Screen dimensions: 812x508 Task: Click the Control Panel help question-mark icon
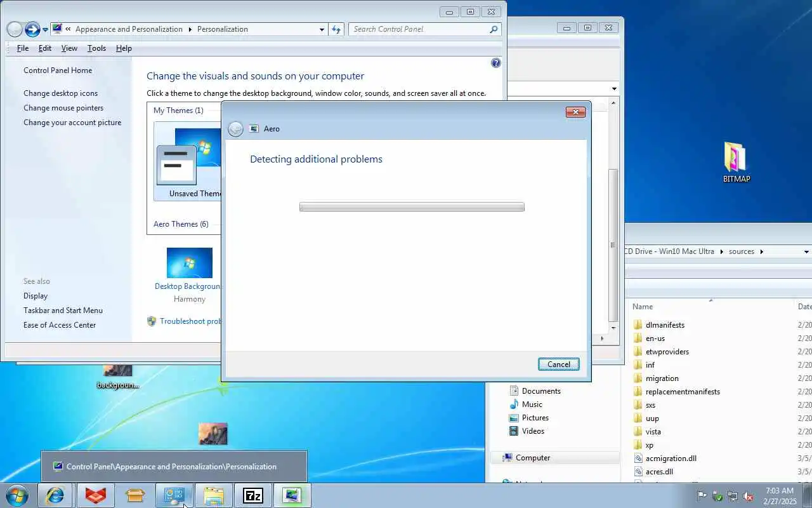pos(496,63)
